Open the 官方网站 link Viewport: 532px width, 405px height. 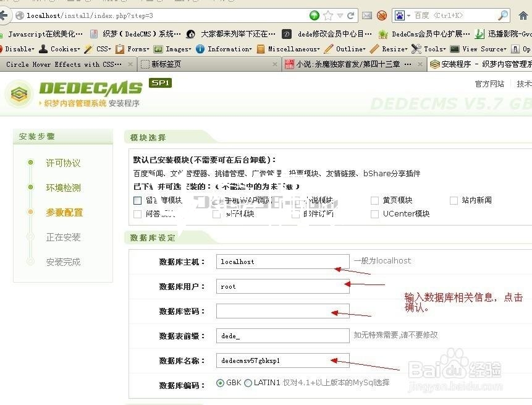point(489,84)
